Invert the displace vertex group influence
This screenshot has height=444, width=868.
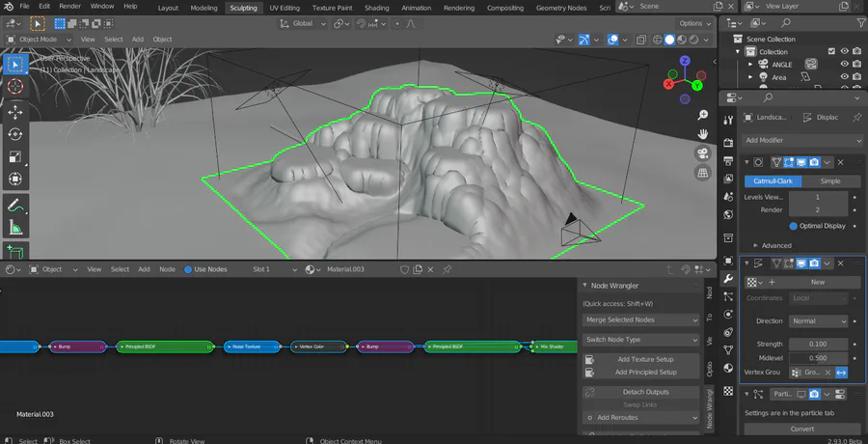click(841, 373)
